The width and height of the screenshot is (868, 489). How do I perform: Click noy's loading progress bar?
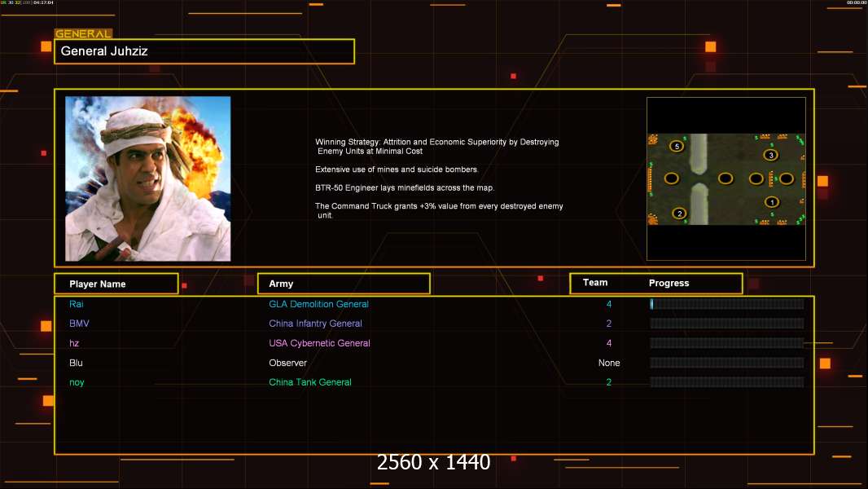pyautogui.click(x=727, y=382)
